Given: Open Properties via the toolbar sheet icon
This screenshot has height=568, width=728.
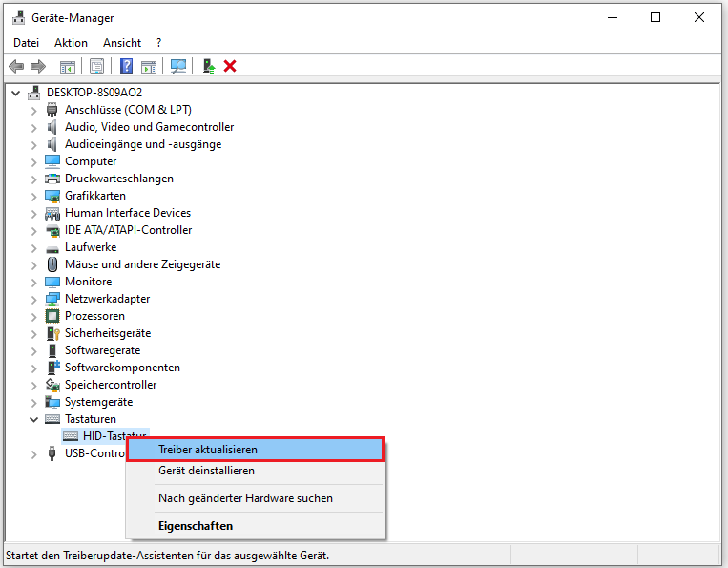Looking at the screenshot, I should [96, 67].
